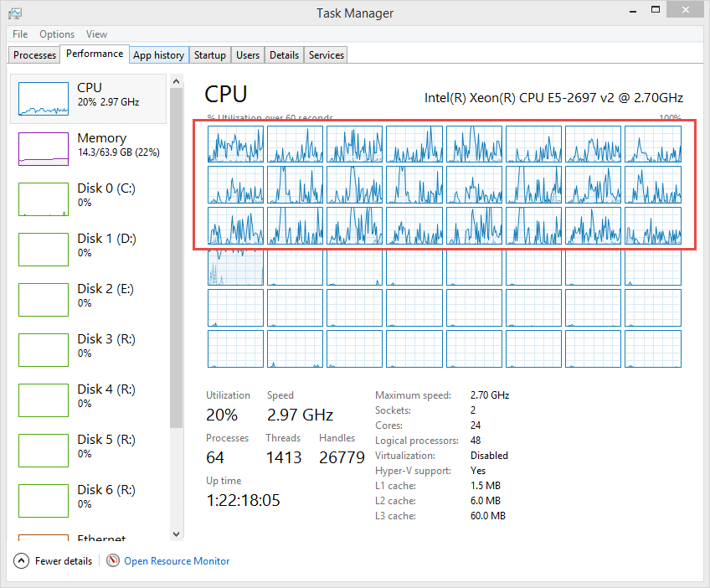710x588 pixels.
Task: Open the Options menu
Action: (x=57, y=34)
